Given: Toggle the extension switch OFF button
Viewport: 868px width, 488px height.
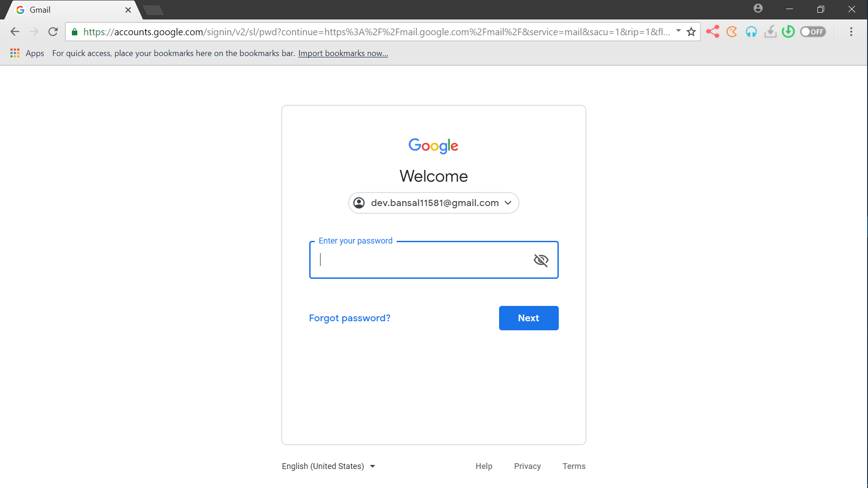Looking at the screenshot, I should pos(812,32).
